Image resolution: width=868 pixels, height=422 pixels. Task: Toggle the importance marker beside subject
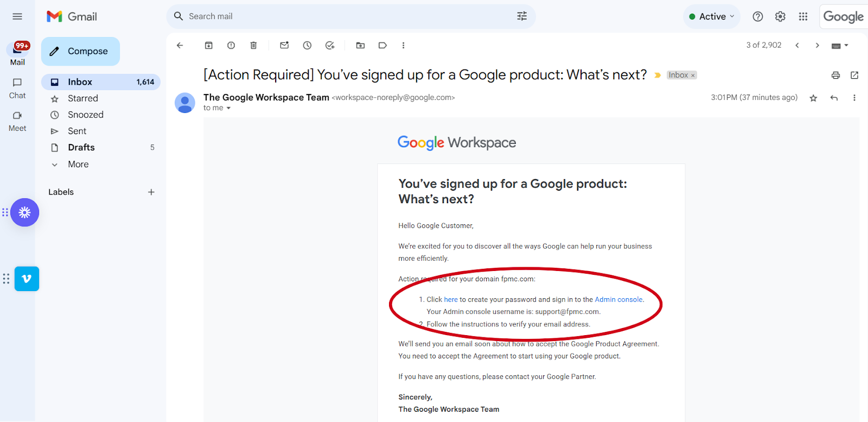tap(658, 75)
